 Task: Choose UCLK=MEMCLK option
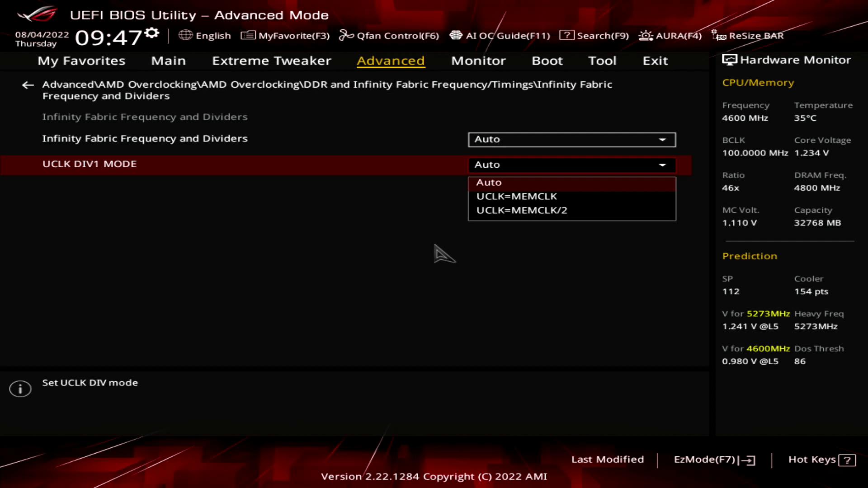pyautogui.click(x=572, y=197)
